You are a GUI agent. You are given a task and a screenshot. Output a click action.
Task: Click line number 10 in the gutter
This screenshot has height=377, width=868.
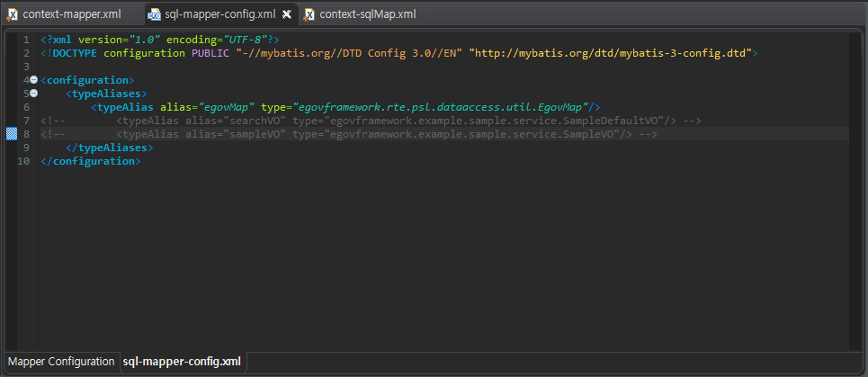(23, 161)
